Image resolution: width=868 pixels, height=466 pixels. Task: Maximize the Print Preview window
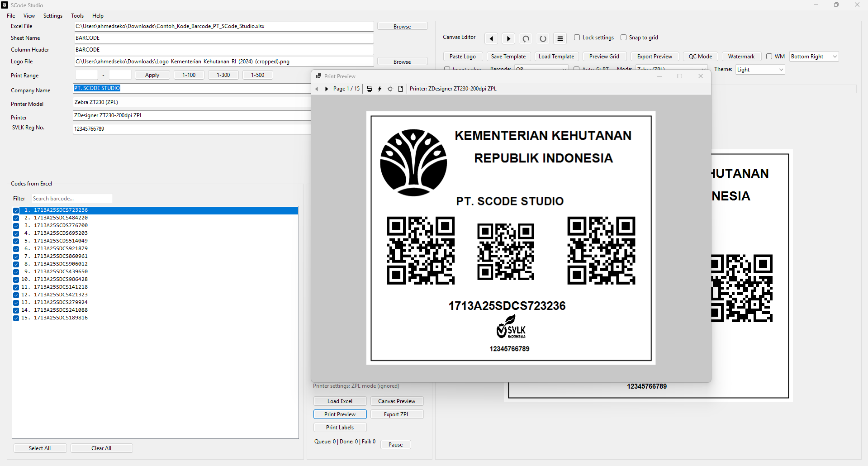(x=680, y=76)
